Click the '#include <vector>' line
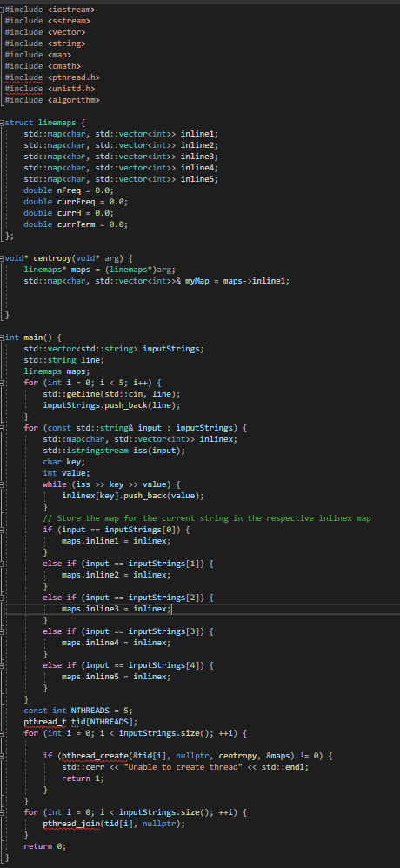Screen dimensions: 400x868 (45, 32)
